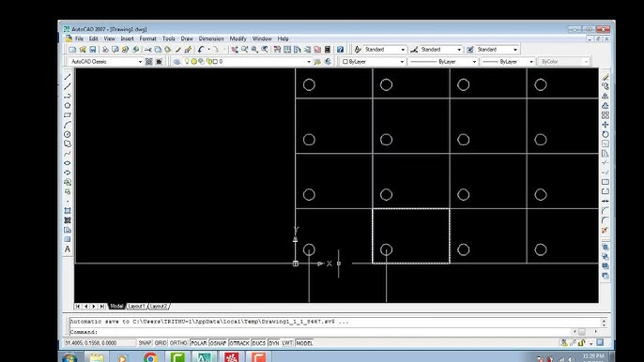Select the Move modify tool
Viewport: 644px width, 362px height.
(x=606, y=125)
